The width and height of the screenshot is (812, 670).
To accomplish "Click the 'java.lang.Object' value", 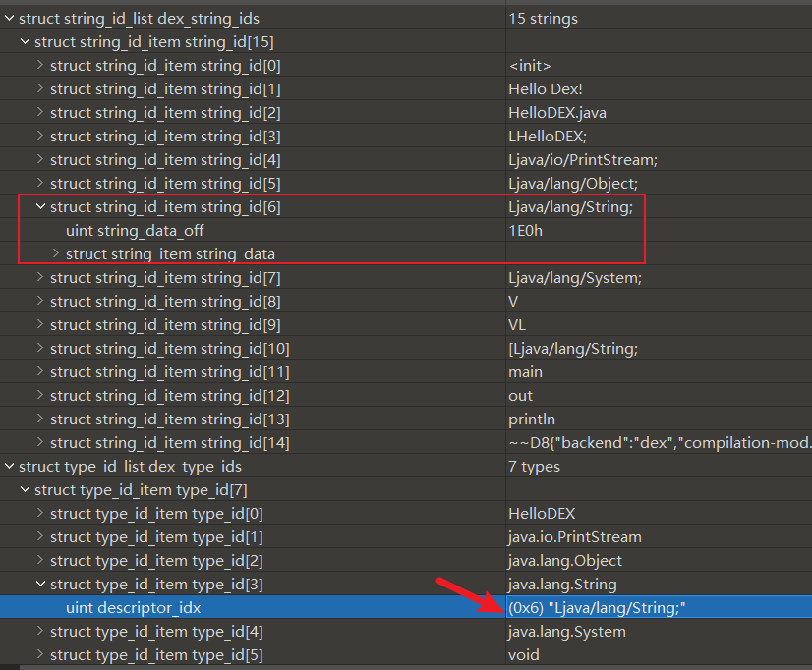I will tap(565, 561).
